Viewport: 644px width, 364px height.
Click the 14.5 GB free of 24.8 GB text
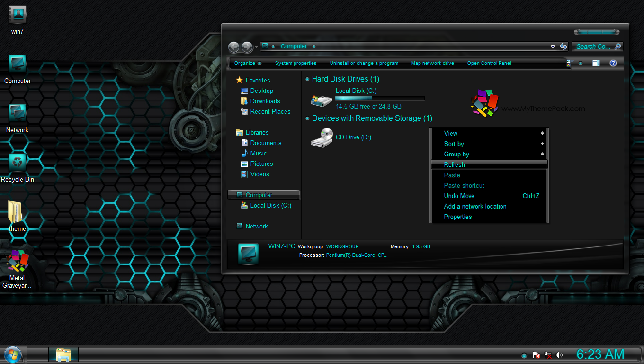click(x=368, y=106)
